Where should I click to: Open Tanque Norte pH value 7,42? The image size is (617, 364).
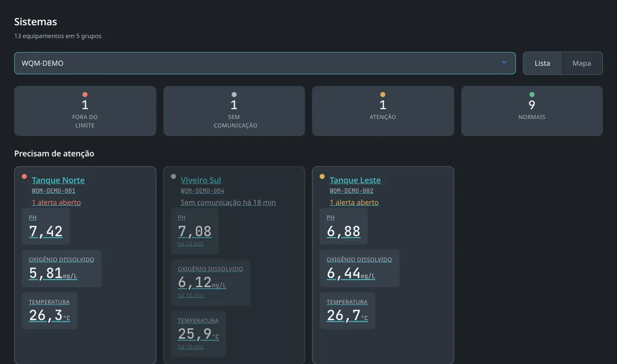(45, 232)
